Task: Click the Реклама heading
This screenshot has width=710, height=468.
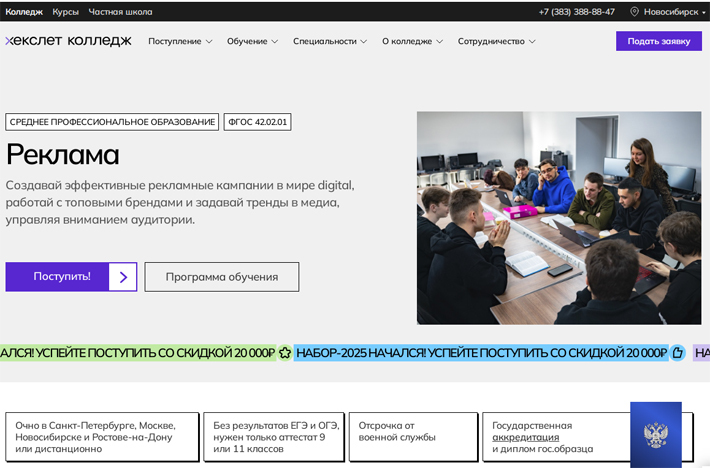Action: [x=62, y=154]
